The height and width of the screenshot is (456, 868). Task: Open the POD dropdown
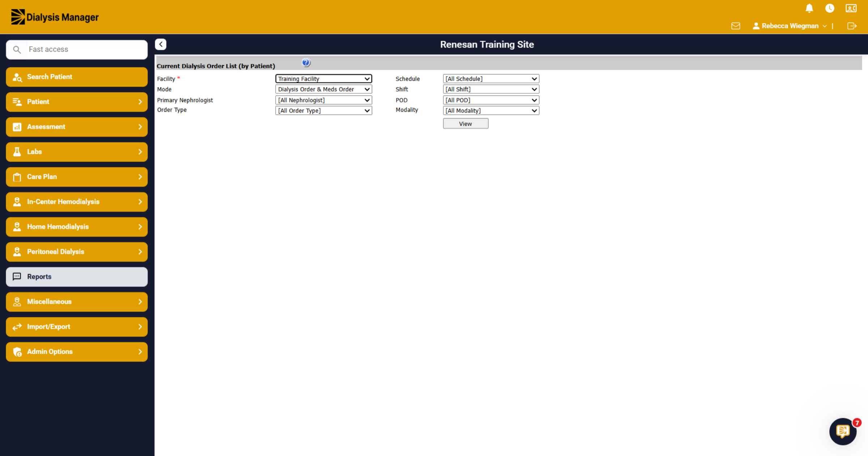tap(491, 100)
